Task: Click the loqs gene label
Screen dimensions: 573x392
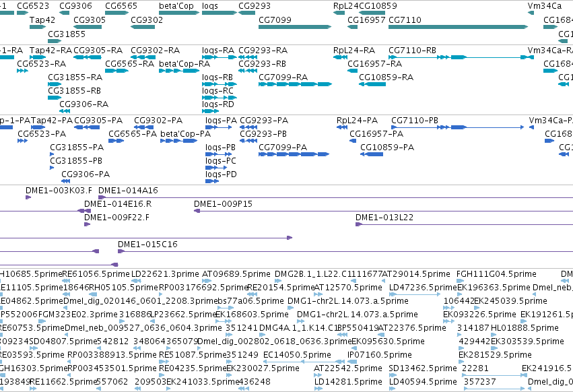Action: tap(210, 6)
